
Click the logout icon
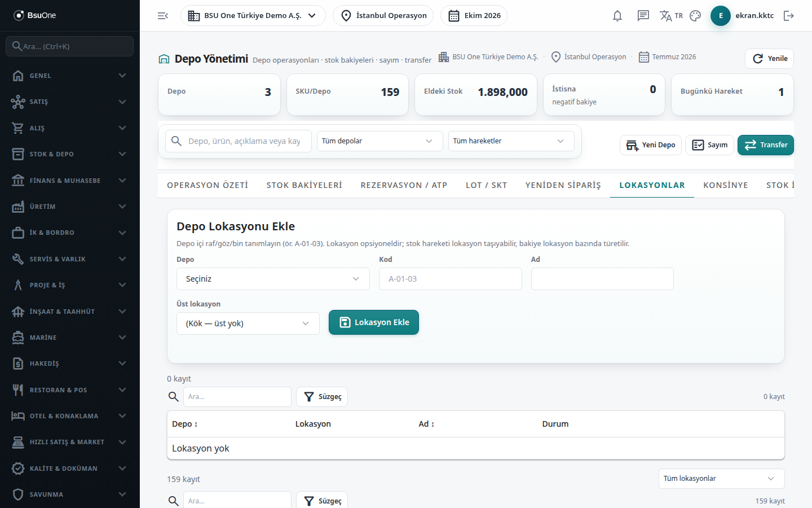(x=789, y=16)
